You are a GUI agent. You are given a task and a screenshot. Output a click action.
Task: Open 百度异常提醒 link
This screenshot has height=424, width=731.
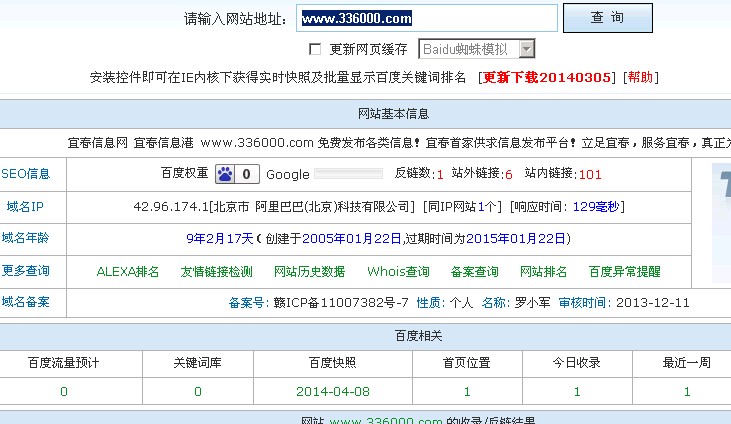point(624,271)
